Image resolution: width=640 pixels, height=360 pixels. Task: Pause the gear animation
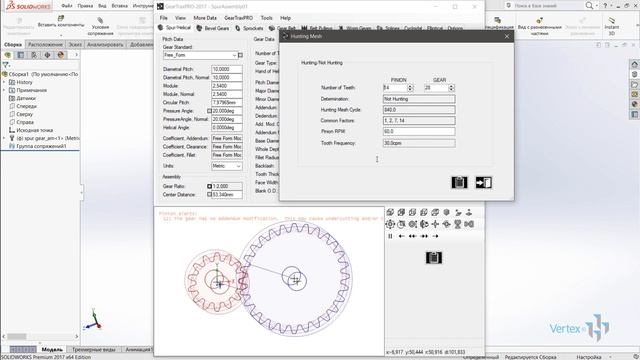coord(390,236)
